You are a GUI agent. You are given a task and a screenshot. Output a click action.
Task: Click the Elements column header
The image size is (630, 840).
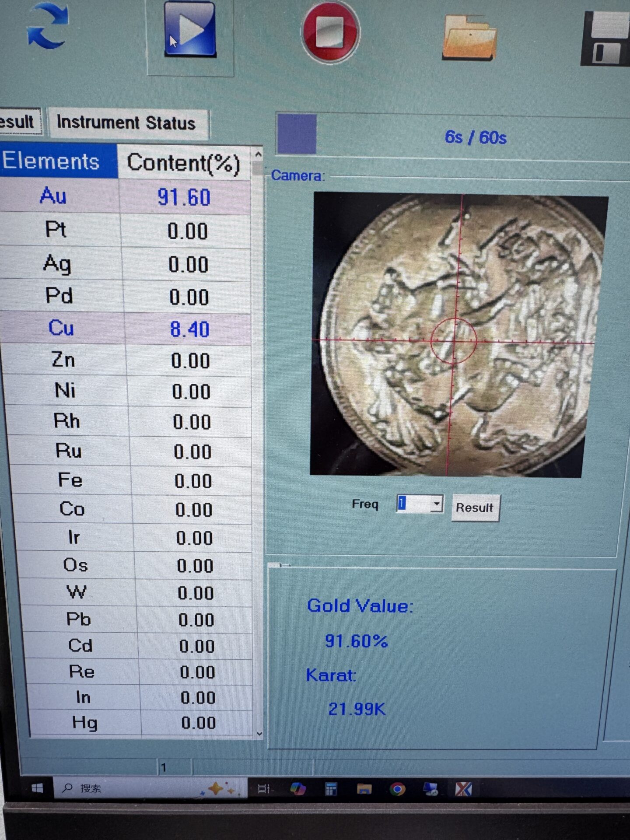click(52, 161)
